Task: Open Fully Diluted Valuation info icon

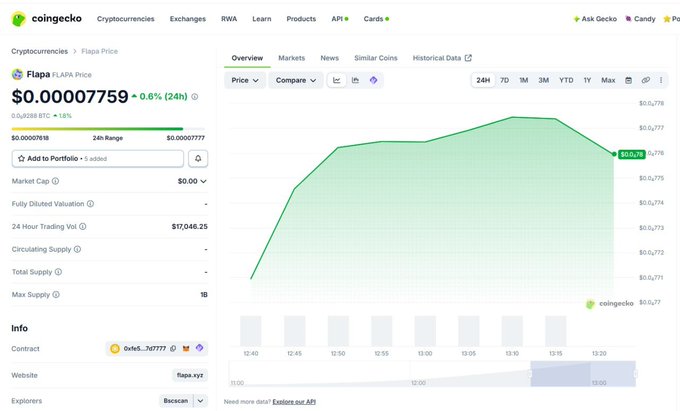Action: tap(90, 204)
